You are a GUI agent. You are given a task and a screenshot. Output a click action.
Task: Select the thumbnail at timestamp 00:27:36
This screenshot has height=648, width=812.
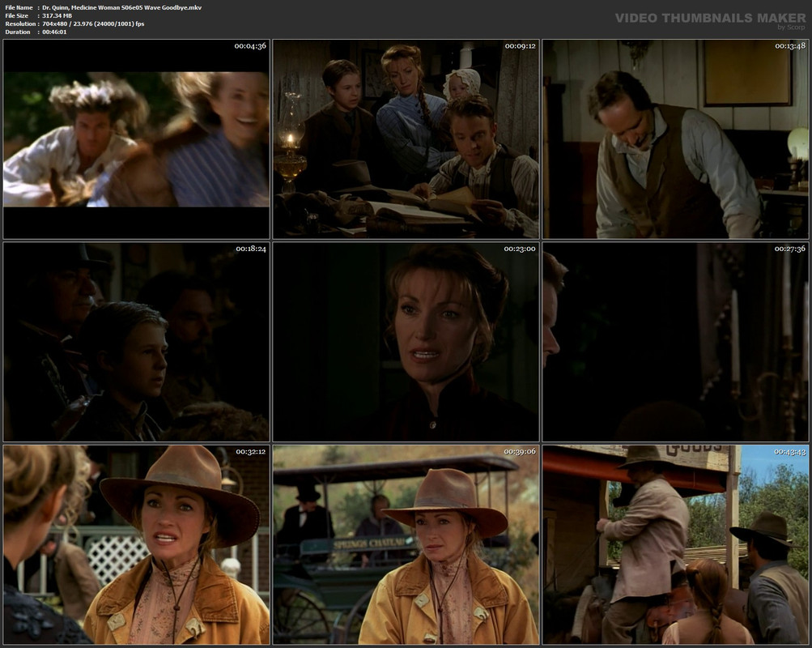click(676, 342)
